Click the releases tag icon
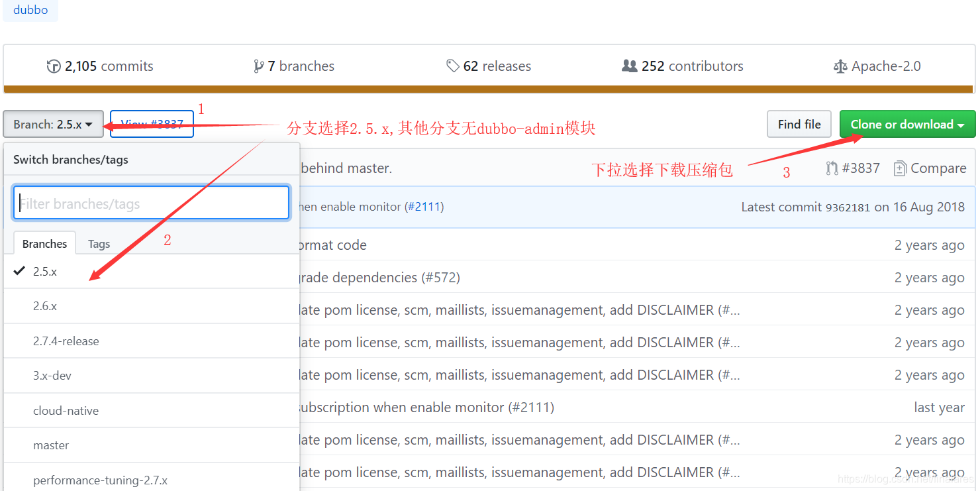 point(453,66)
